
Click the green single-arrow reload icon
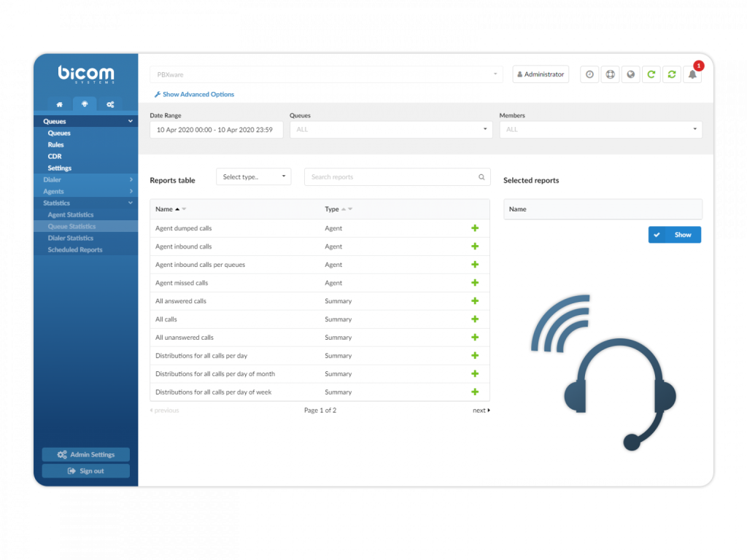[x=651, y=74]
